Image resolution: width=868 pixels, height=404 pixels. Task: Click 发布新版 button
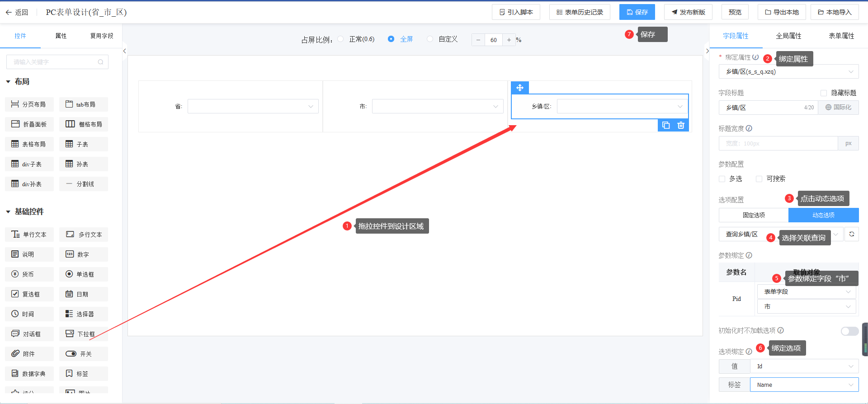point(688,12)
